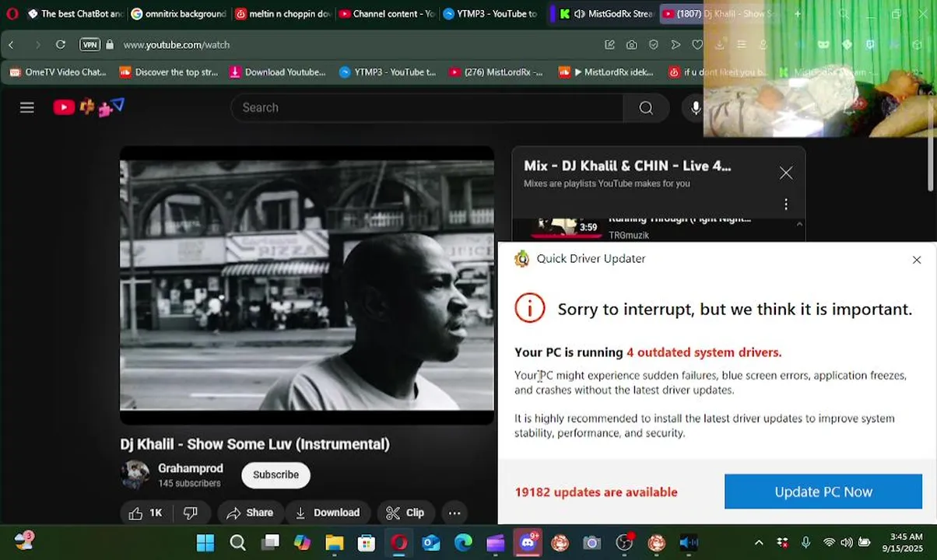This screenshot has height=560, width=937.
Task: Click the '4 outdated system drivers' text
Action: (x=704, y=352)
